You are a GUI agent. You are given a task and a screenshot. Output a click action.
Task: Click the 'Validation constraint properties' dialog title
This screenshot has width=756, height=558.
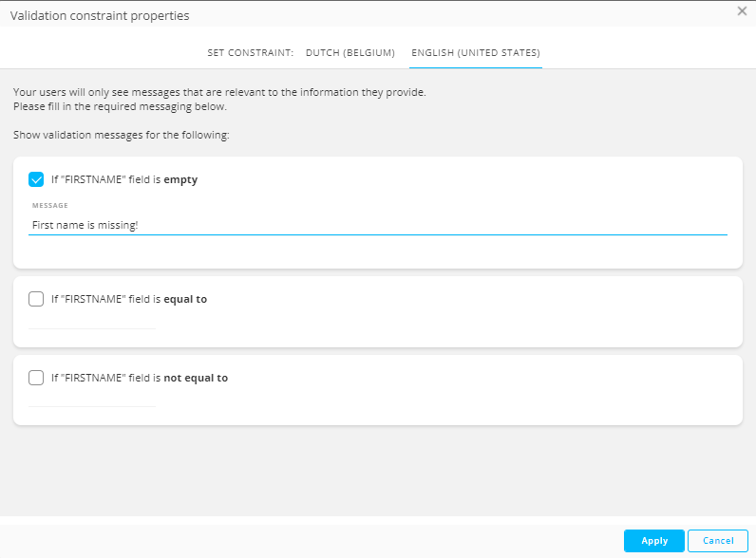pyautogui.click(x=100, y=16)
